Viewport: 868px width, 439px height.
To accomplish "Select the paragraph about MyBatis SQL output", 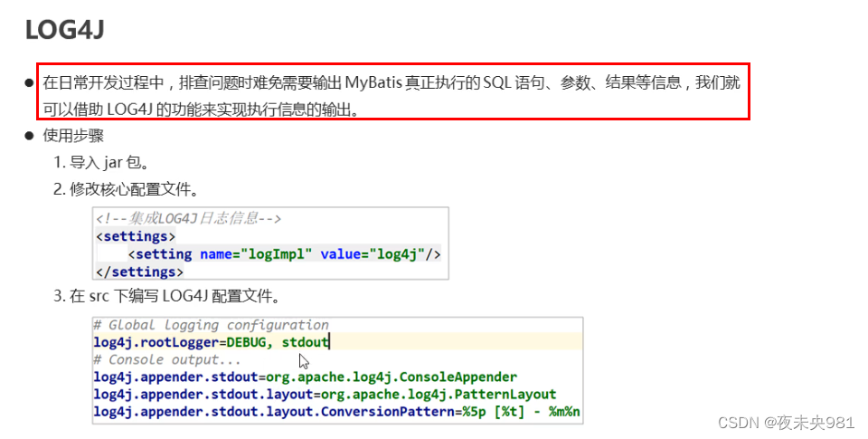I will (392, 96).
